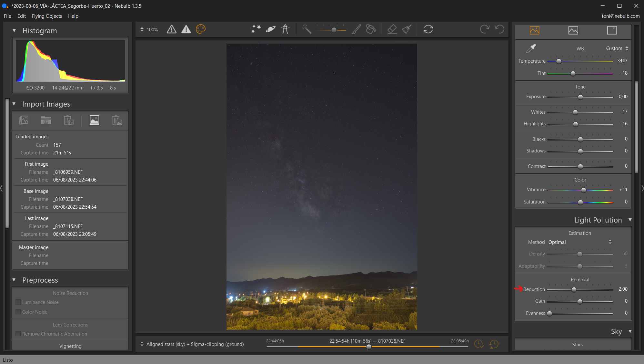644x364 pixels.
Task: Click the Stars header in the Sky panel
Action: pyautogui.click(x=578, y=344)
